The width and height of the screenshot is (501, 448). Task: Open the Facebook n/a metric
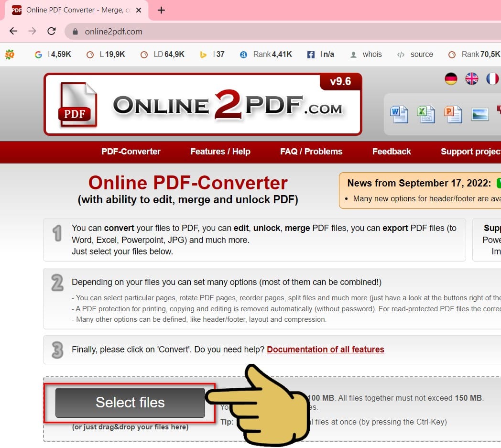coord(320,55)
